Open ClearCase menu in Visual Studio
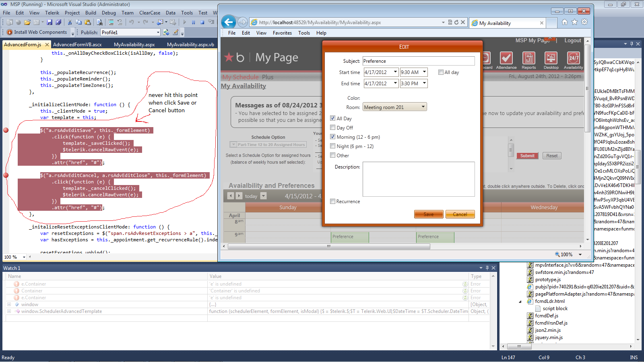Image resolution: width=644 pixels, height=362 pixels. click(x=150, y=13)
